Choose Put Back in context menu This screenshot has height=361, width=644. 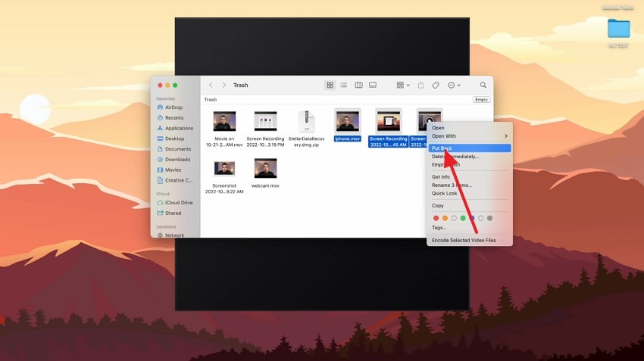470,148
